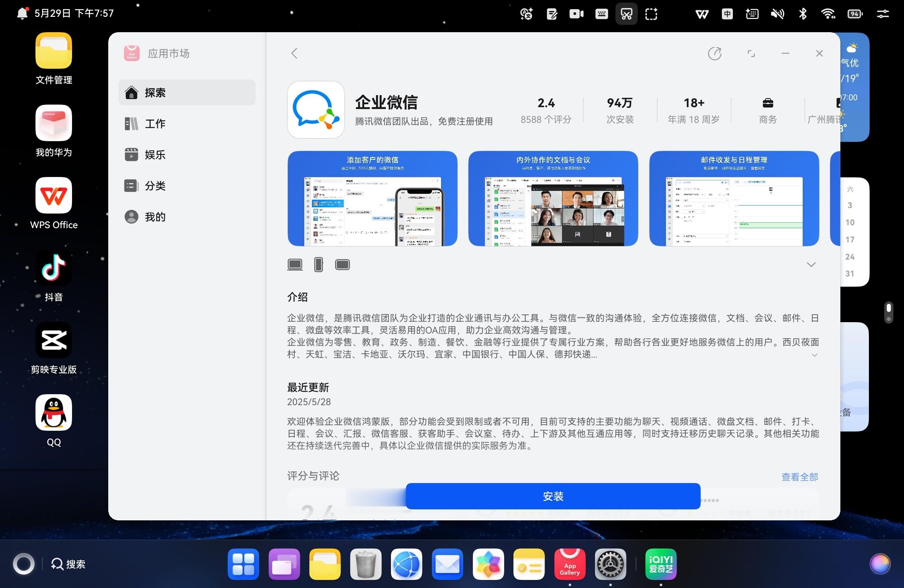The image size is (904, 588).
Task: Click the circular home button in taskbar
Action: coord(23,564)
